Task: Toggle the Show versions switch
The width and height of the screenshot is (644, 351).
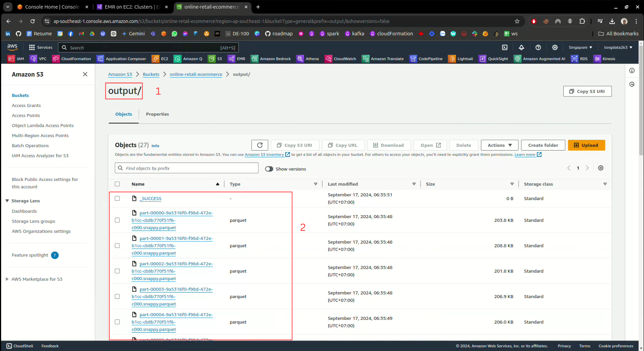Action: [x=269, y=169]
